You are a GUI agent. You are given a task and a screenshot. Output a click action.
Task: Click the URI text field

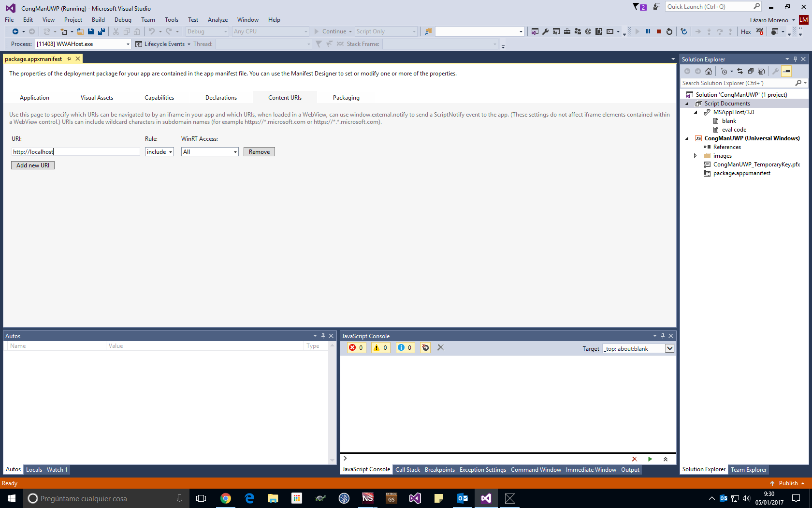pyautogui.click(x=75, y=152)
